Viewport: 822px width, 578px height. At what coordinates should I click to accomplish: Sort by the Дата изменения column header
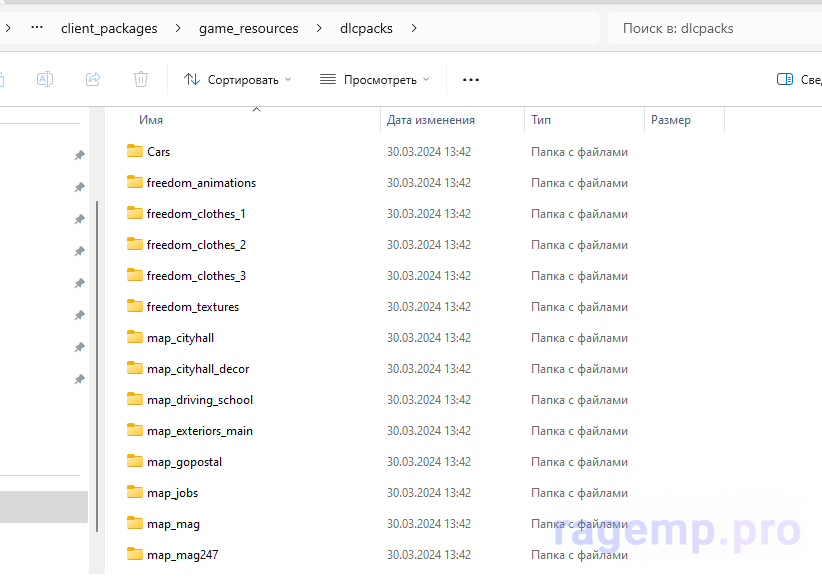click(x=431, y=120)
